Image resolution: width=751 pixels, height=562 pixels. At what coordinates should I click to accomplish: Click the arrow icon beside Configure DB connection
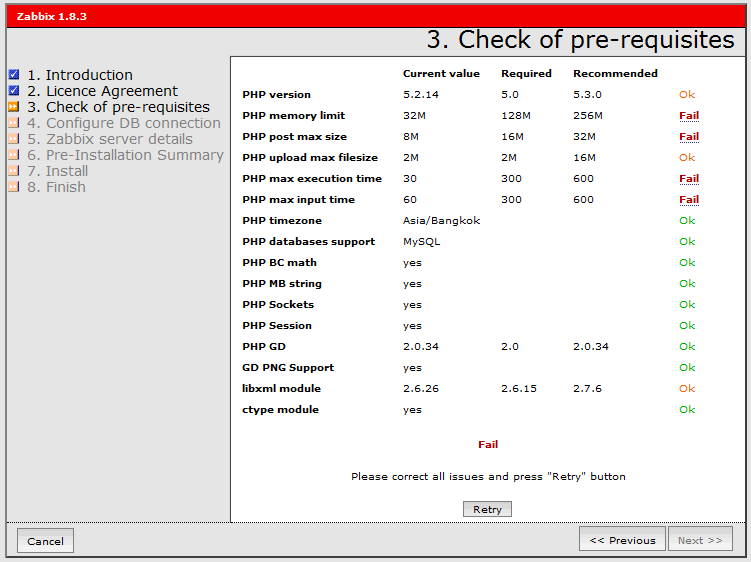coord(14,122)
